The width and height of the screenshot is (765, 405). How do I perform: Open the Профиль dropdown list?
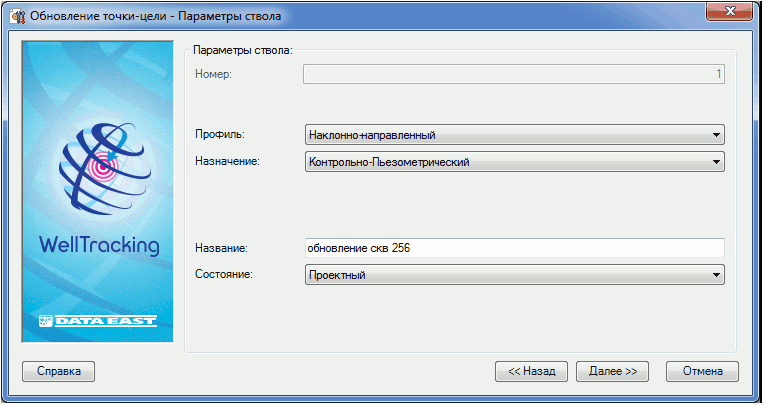tap(716, 135)
